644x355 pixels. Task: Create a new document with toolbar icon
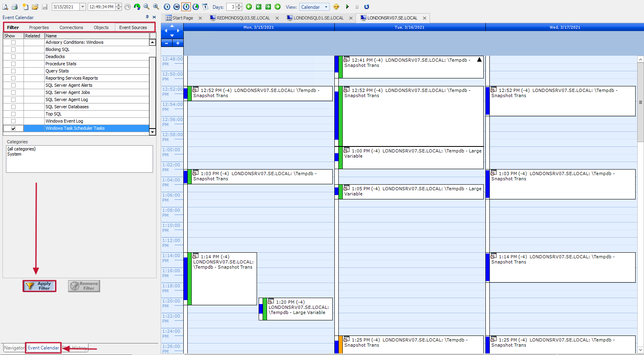pyautogui.click(x=25, y=7)
